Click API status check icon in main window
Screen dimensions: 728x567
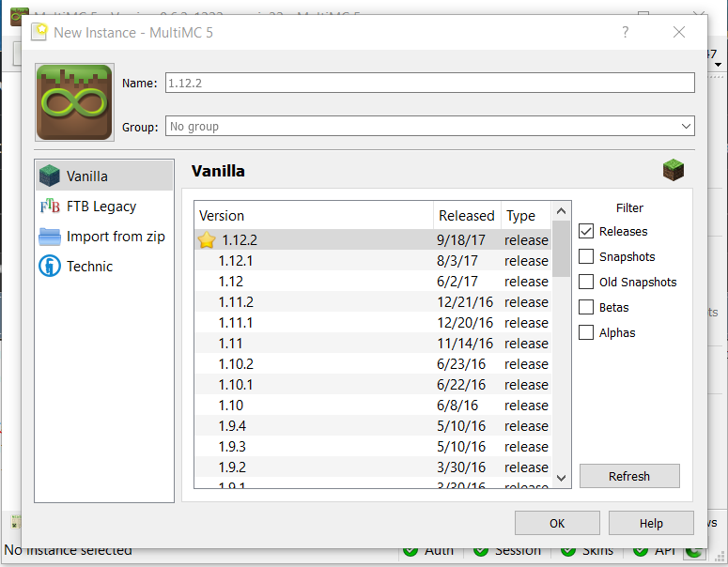click(x=641, y=551)
